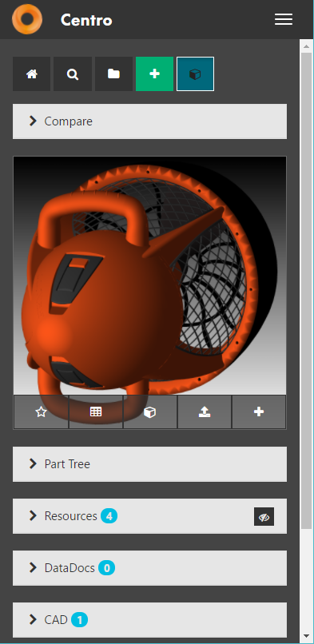
Task: Open the hamburger menu
Action: [x=283, y=19]
